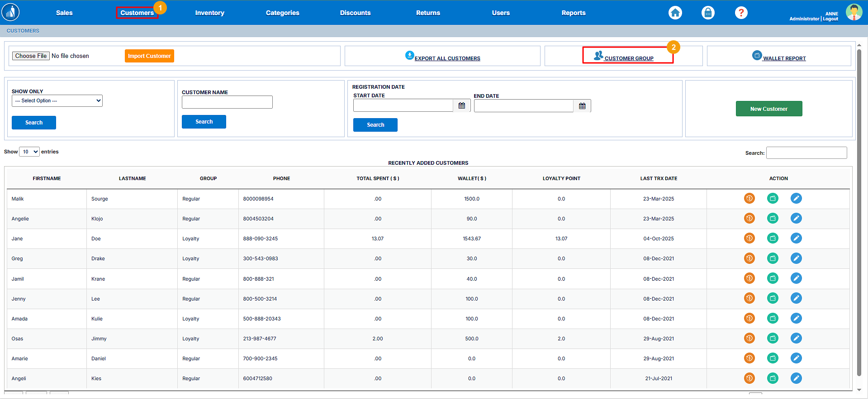The image size is (868, 401).
Task: Open the Export All Customers link
Action: (447, 58)
